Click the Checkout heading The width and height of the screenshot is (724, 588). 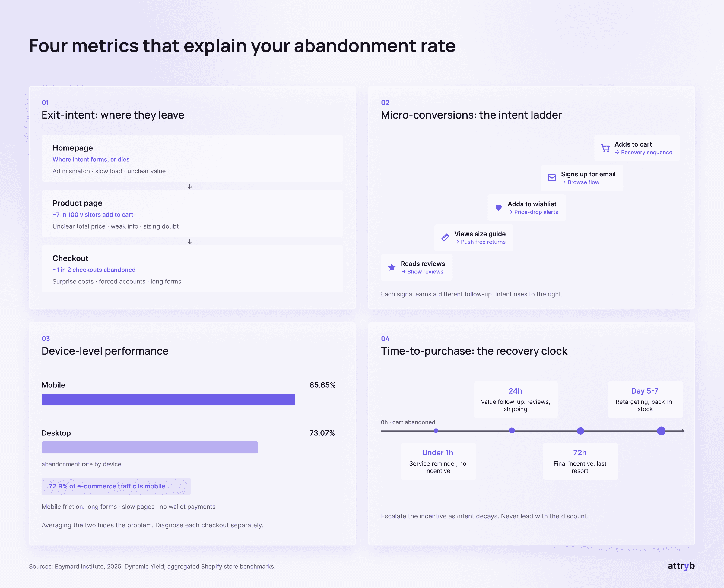pos(70,258)
